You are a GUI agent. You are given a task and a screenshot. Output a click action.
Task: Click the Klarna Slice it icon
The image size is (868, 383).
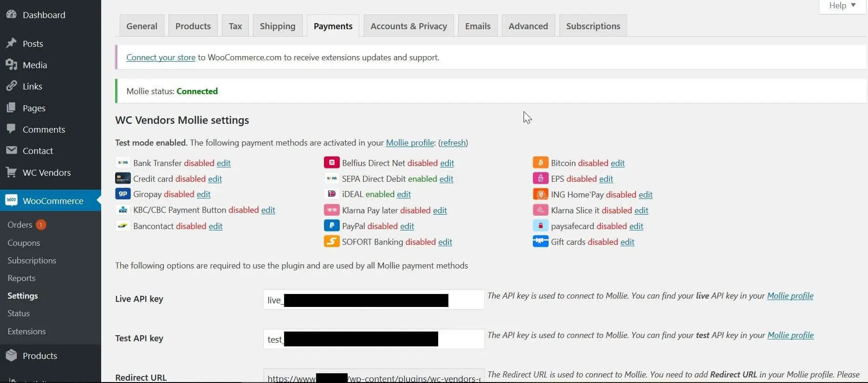540,210
